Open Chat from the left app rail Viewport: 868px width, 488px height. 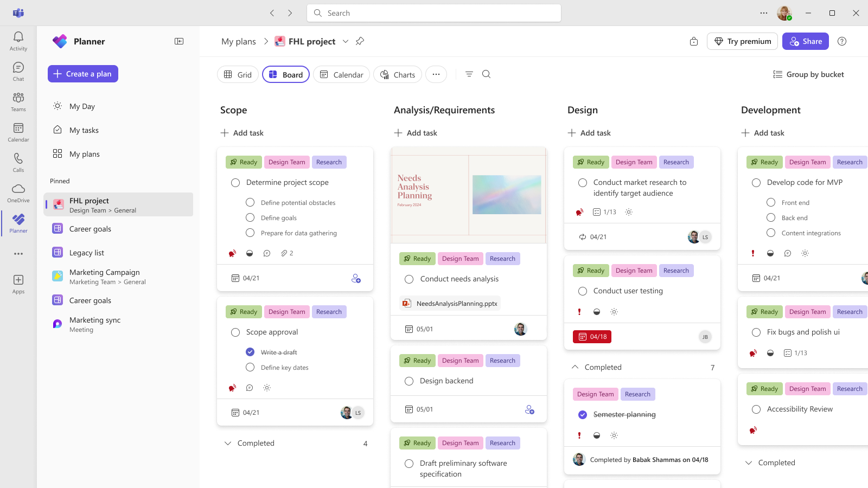point(18,68)
